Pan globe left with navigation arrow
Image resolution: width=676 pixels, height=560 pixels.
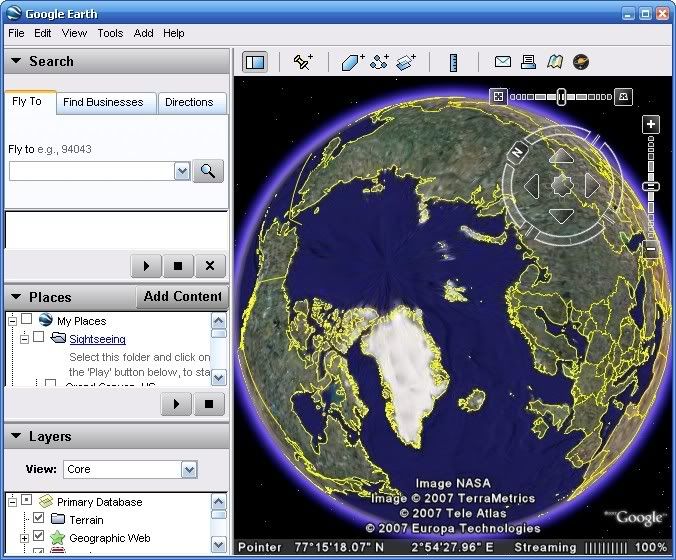click(x=531, y=186)
